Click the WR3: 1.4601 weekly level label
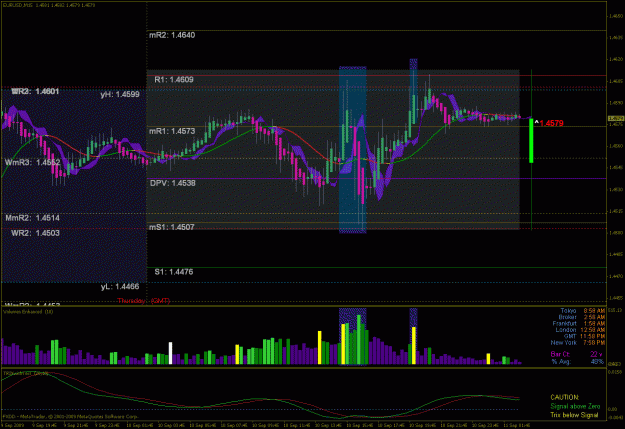The image size is (625, 429). tap(35, 91)
